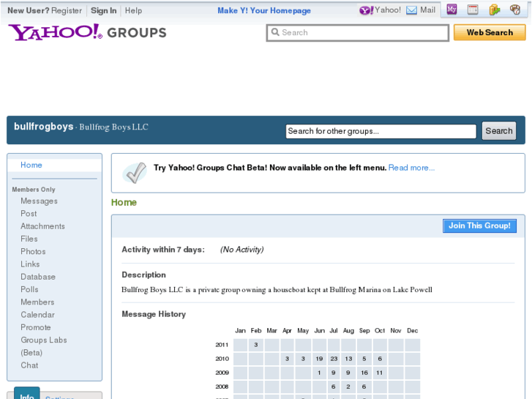Click the Web Search button
The image size is (532, 399).
490,33
